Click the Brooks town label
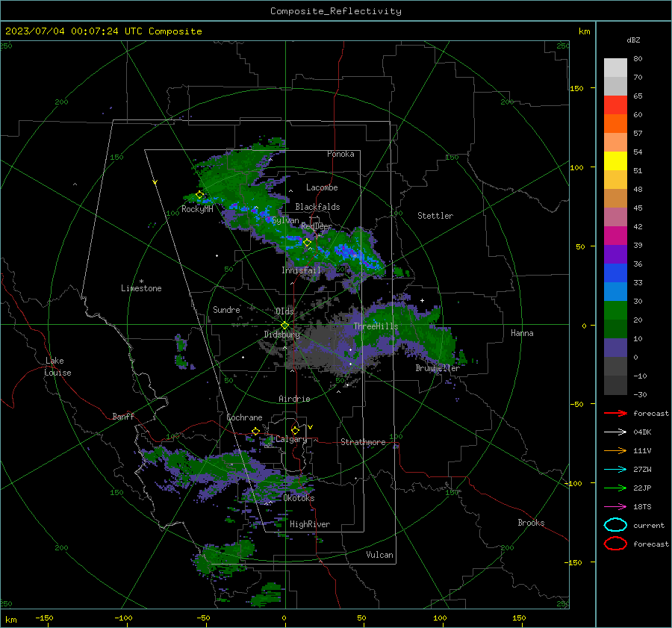Image resolution: width=672 pixels, height=628 pixels. click(531, 523)
